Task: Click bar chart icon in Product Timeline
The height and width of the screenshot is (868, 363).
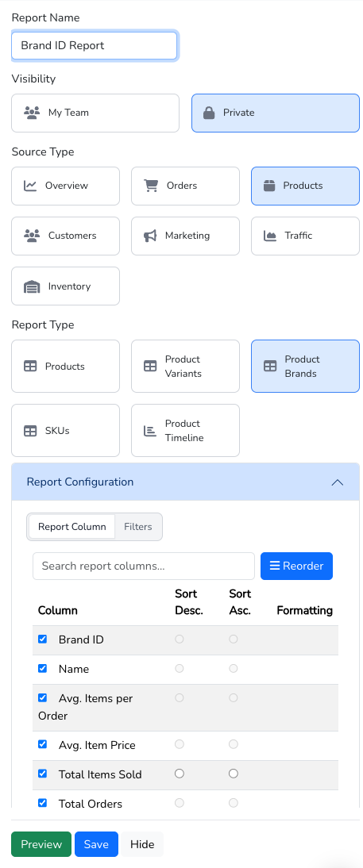Action: pyautogui.click(x=150, y=431)
